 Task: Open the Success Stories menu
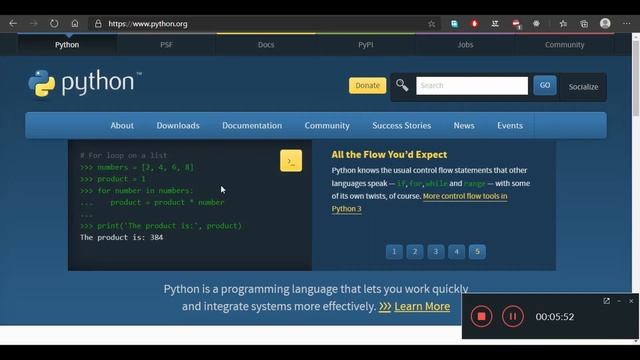tap(402, 126)
